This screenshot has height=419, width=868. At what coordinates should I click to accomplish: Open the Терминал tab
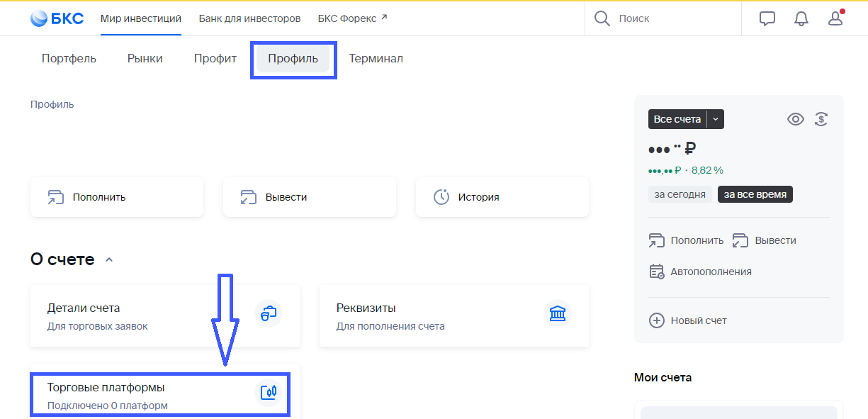coord(376,59)
